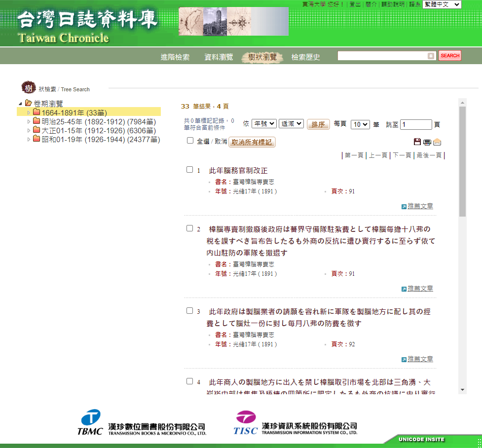Go to 下一頁 next page link

[x=402, y=155]
